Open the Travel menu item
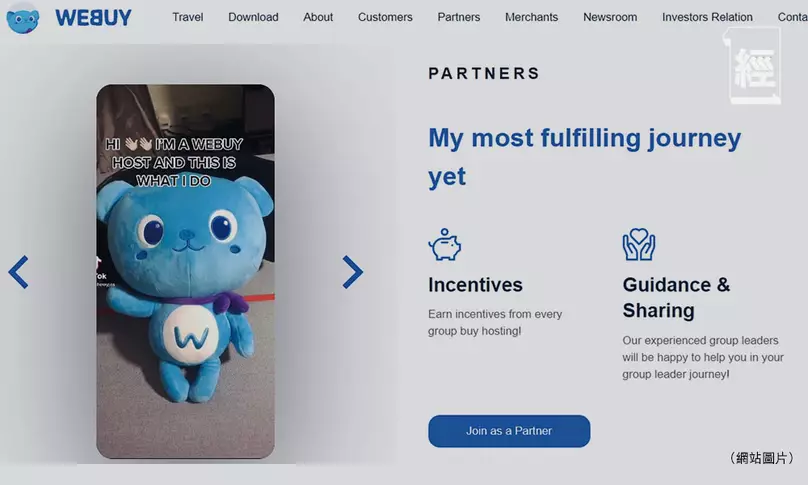 pyautogui.click(x=188, y=17)
